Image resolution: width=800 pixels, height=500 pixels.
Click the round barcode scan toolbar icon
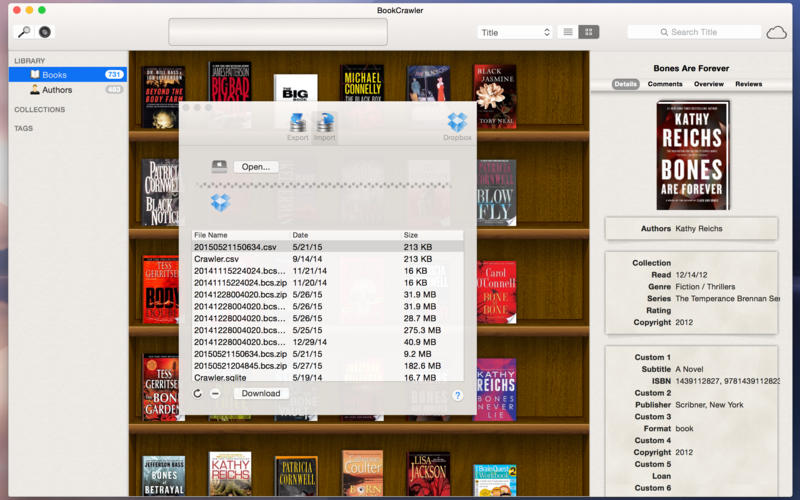45,32
